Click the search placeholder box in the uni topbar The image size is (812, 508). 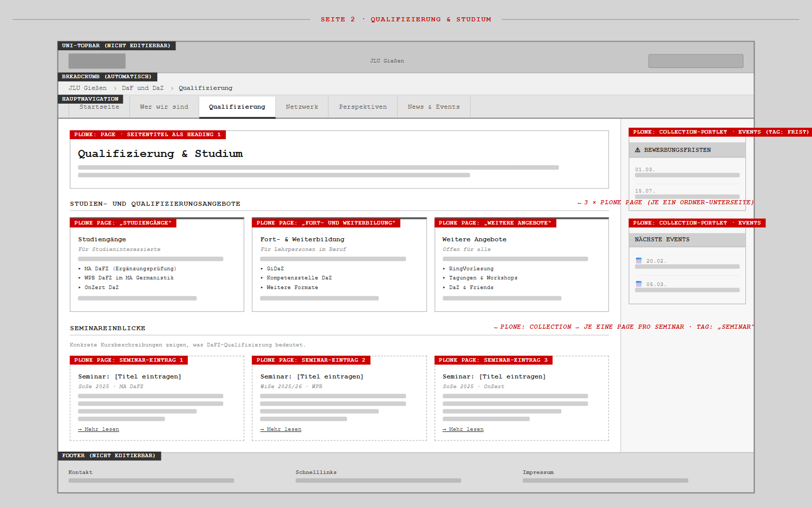click(696, 61)
